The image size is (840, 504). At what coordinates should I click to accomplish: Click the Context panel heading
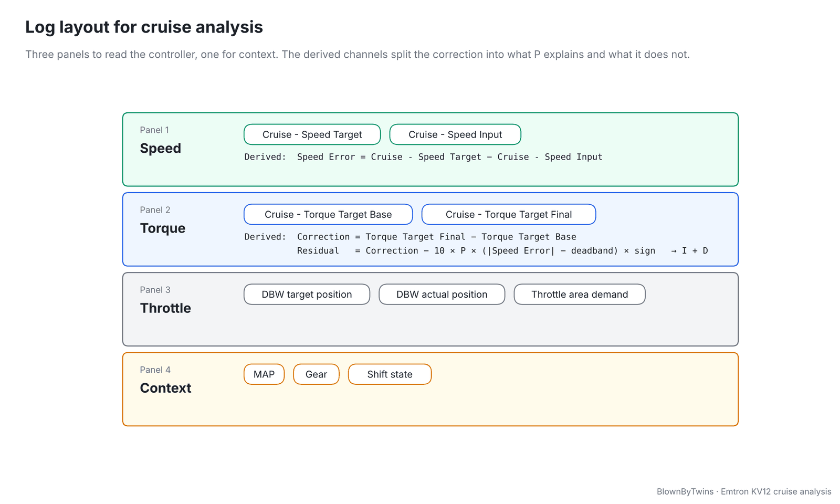point(165,388)
